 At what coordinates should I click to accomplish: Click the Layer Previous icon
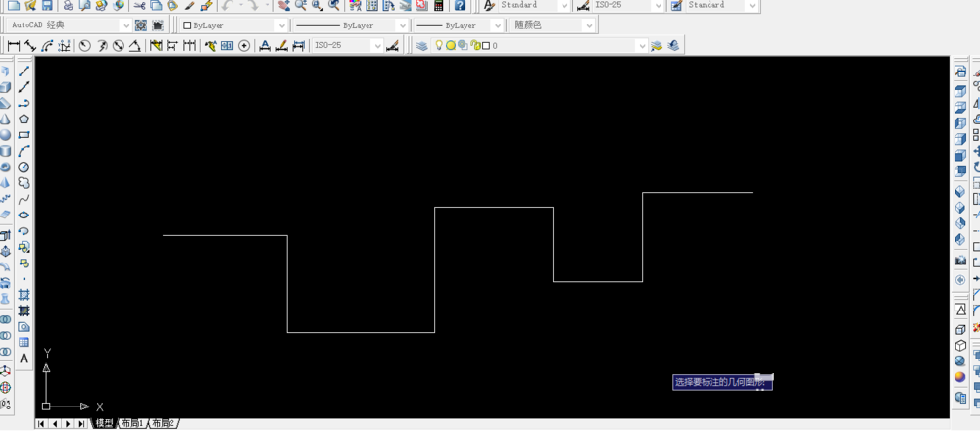coord(673,46)
